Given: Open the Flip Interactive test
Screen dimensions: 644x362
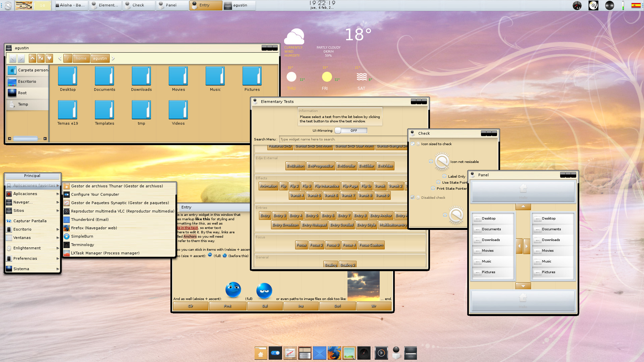Looking at the screenshot, I should click(327, 186).
